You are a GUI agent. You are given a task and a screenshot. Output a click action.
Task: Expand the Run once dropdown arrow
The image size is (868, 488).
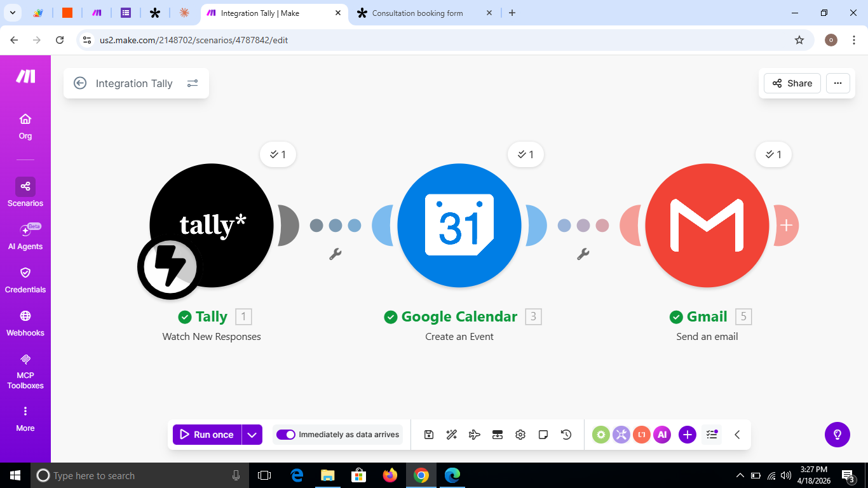252,435
